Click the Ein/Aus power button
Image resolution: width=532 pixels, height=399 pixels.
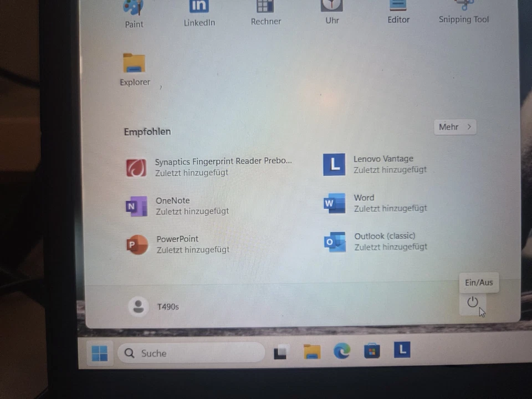tap(473, 303)
